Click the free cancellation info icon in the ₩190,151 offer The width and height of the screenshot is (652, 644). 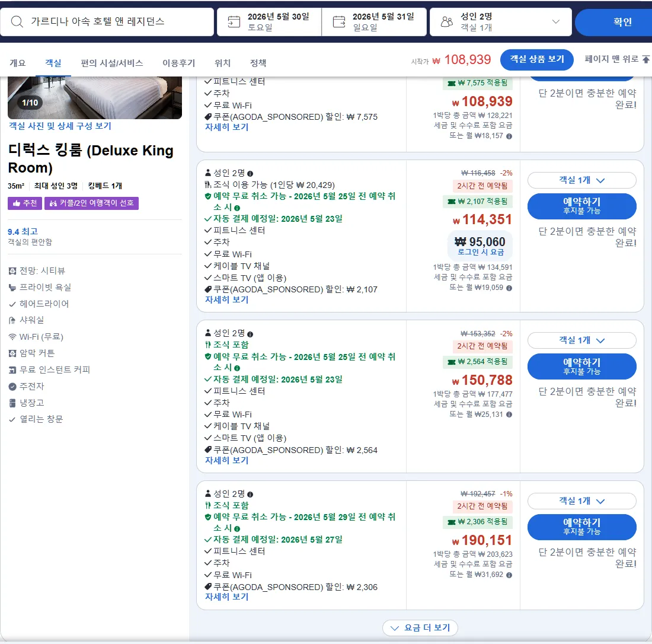coord(237,529)
